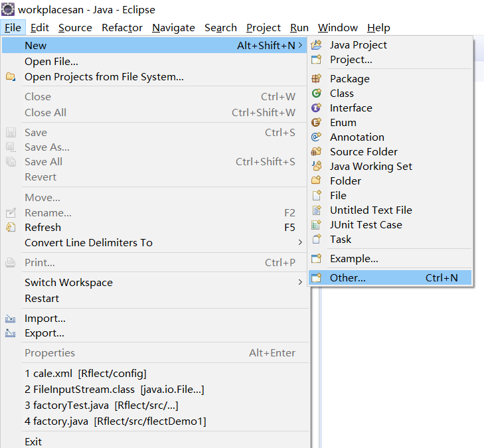Click the yellow Folder icon
The width and height of the screenshot is (484, 448).
point(316,181)
